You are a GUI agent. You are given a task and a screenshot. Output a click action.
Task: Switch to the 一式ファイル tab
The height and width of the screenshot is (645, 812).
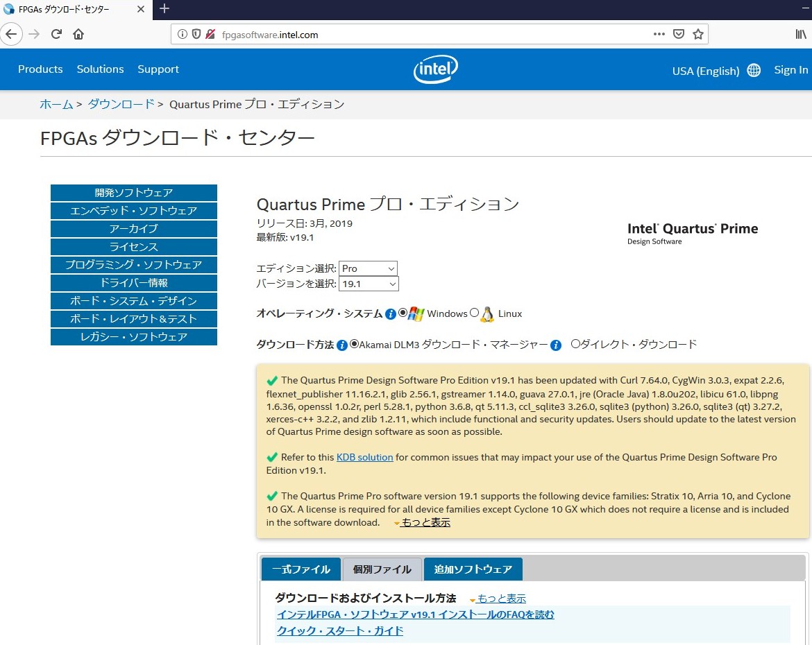[x=301, y=569]
